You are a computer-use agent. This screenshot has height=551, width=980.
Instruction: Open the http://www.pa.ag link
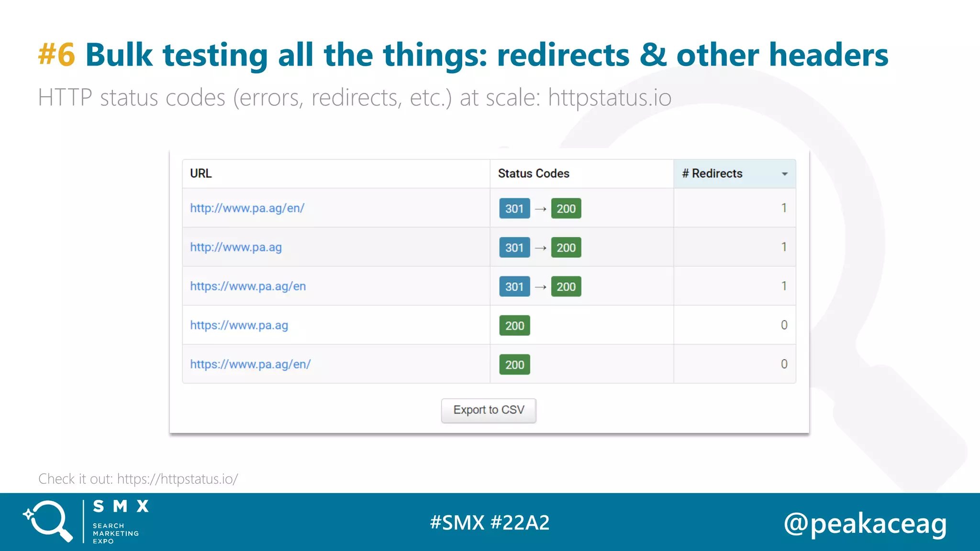(236, 247)
